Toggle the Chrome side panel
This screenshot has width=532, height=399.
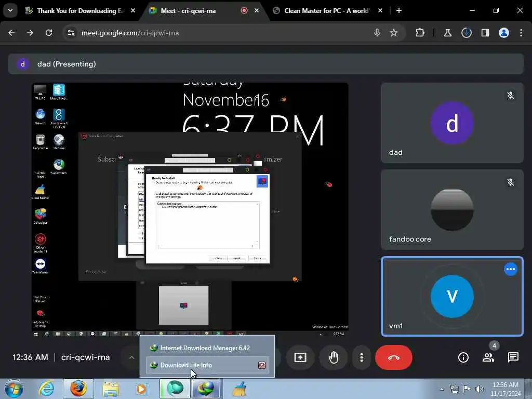coord(485,33)
